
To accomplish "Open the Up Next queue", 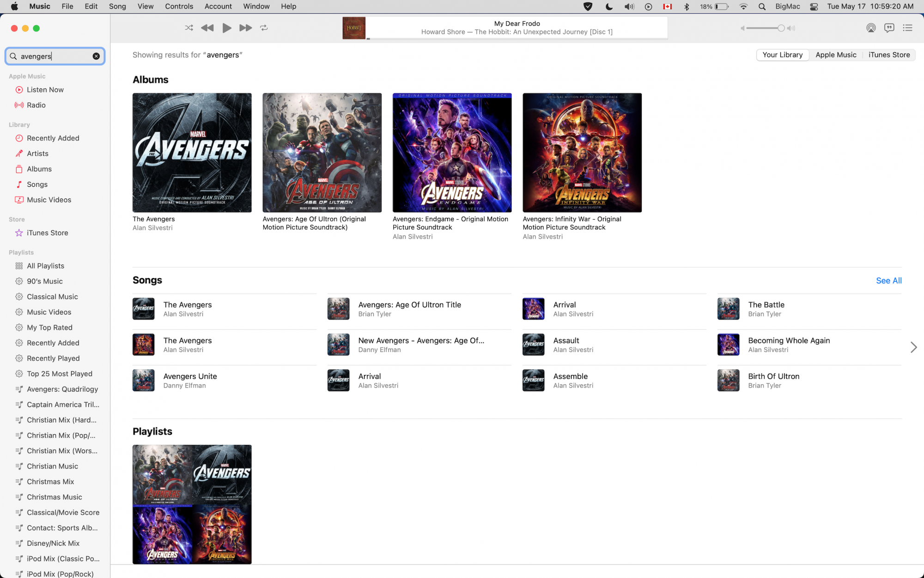I will (x=907, y=28).
